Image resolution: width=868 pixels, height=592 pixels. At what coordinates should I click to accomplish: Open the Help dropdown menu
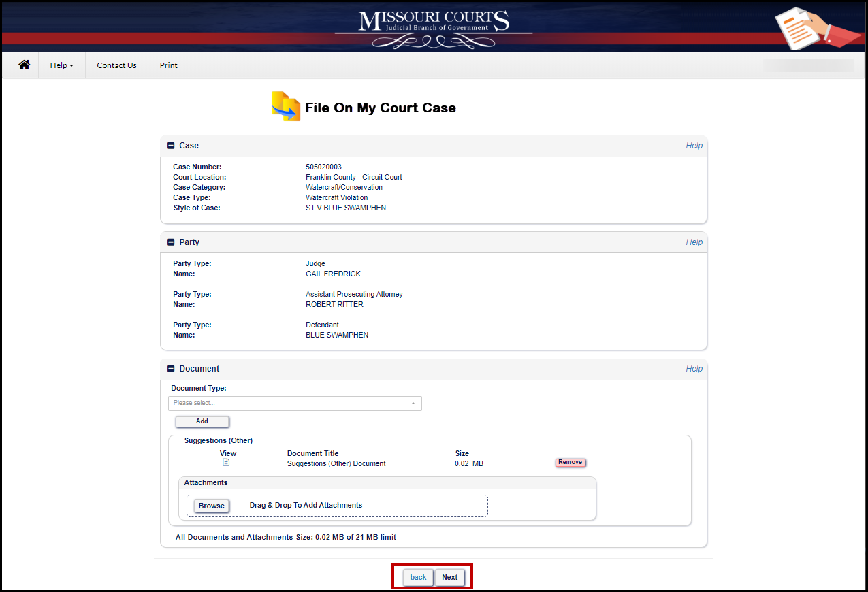click(61, 65)
